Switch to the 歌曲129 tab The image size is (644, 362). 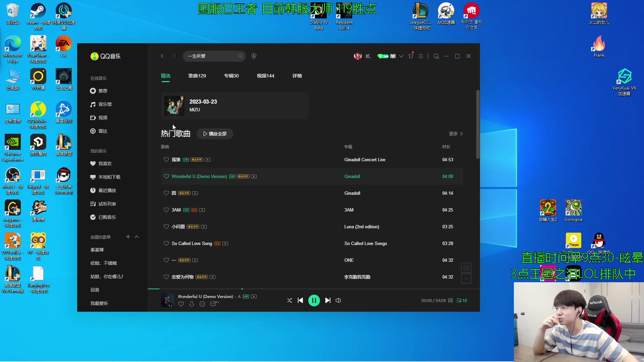[x=197, y=76]
